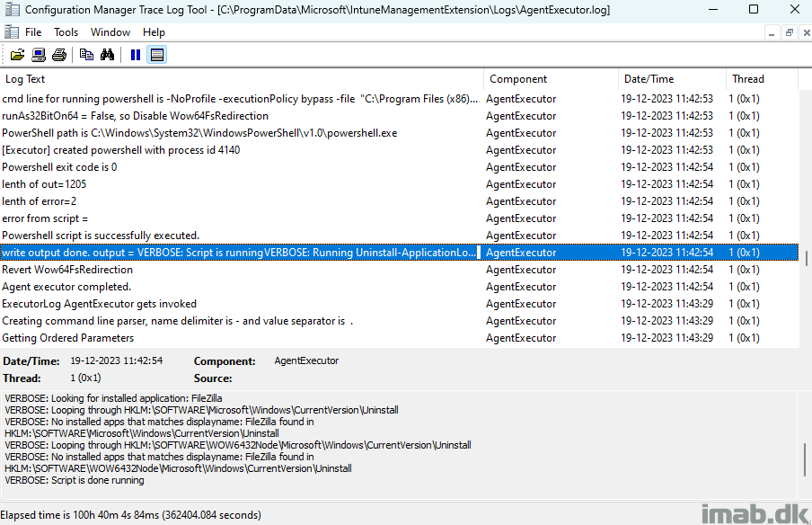Maximize the Trace Log Tool main window
The height and width of the screenshot is (525, 812).
[754, 9]
